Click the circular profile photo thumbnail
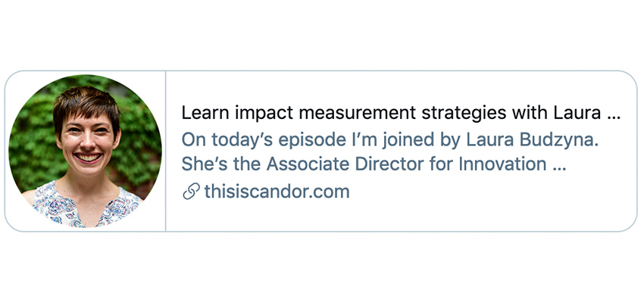This screenshot has width=644, height=303. point(85,151)
